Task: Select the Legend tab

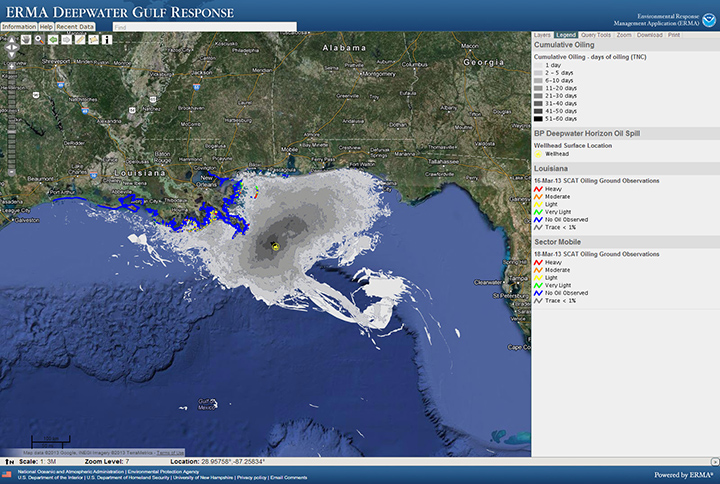Action: [566, 35]
